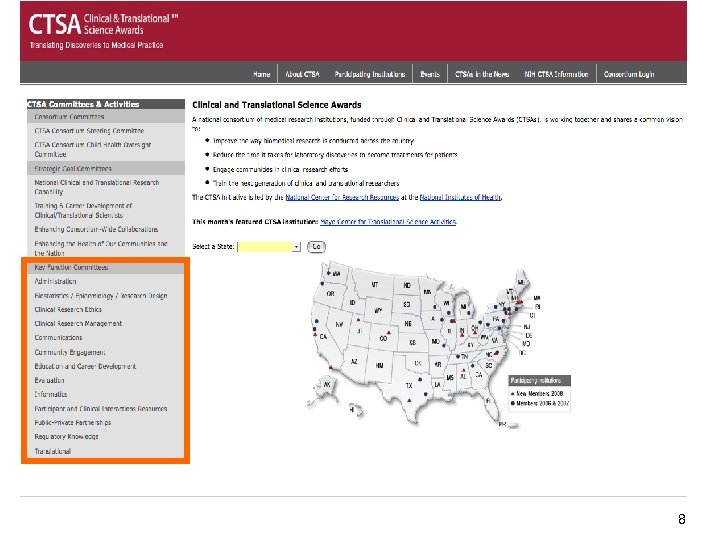
Task: Click the Strategic Goal Committees section header
Action: pyautogui.click(x=106, y=169)
